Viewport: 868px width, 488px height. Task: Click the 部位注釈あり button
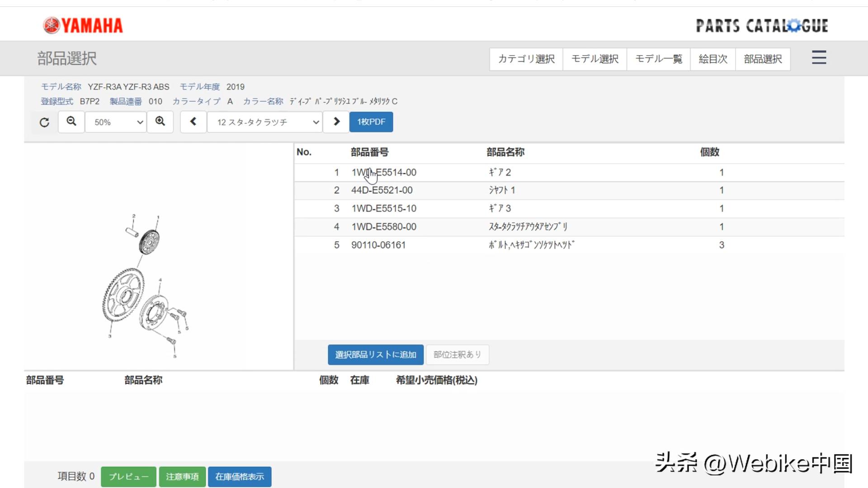point(458,355)
